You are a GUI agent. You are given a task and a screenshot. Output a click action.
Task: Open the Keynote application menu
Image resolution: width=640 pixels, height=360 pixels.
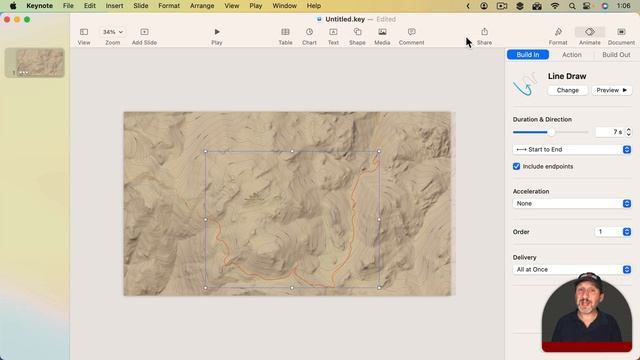pos(39,6)
